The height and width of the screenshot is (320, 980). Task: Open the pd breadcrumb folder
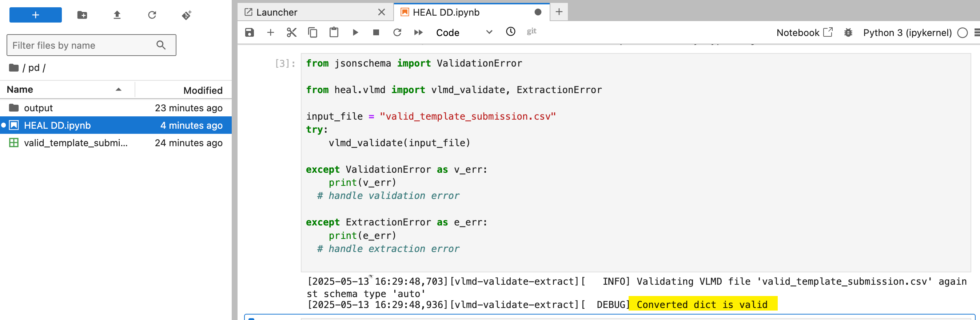click(x=33, y=68)
